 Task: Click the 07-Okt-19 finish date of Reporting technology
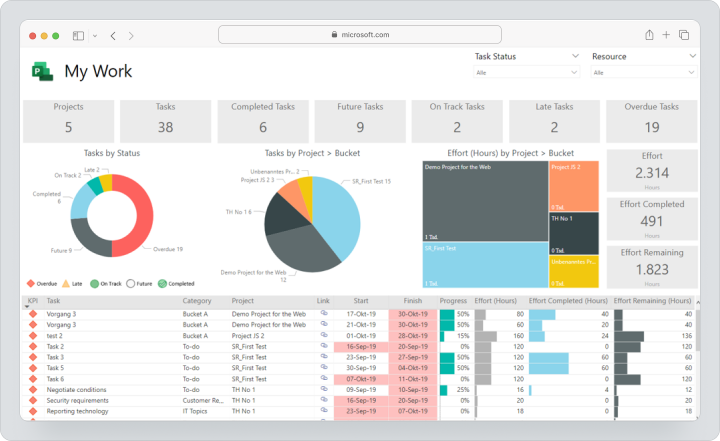tap(412, 411)
